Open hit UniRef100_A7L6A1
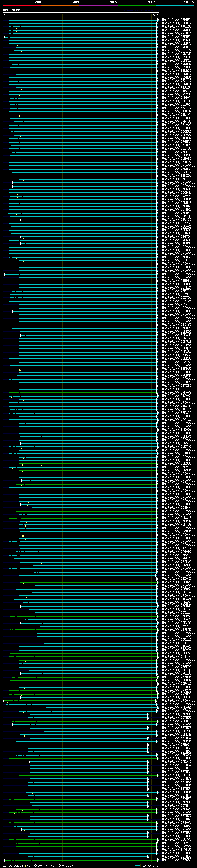The height and width of the screenshot is (868, 197). coord(177,708)
